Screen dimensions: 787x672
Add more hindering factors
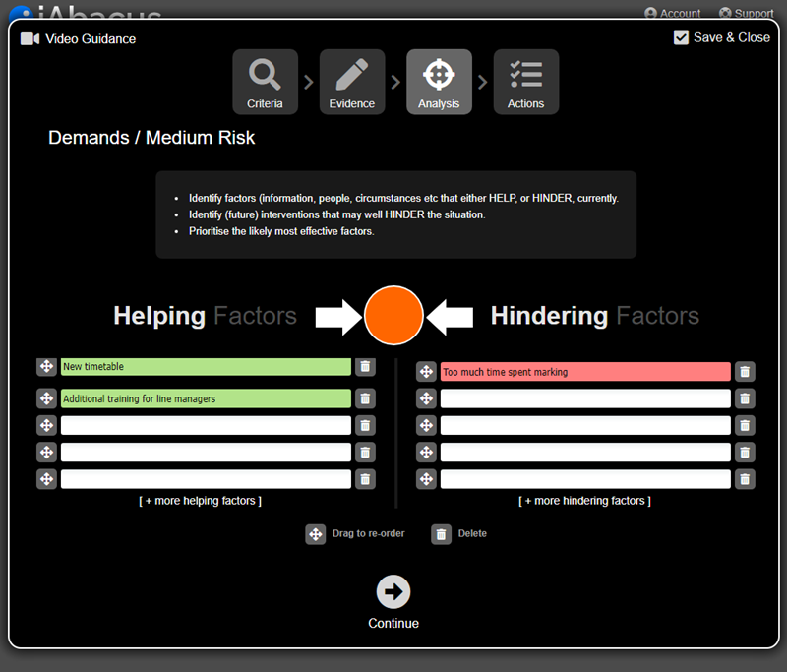click(x=584, y=501)
